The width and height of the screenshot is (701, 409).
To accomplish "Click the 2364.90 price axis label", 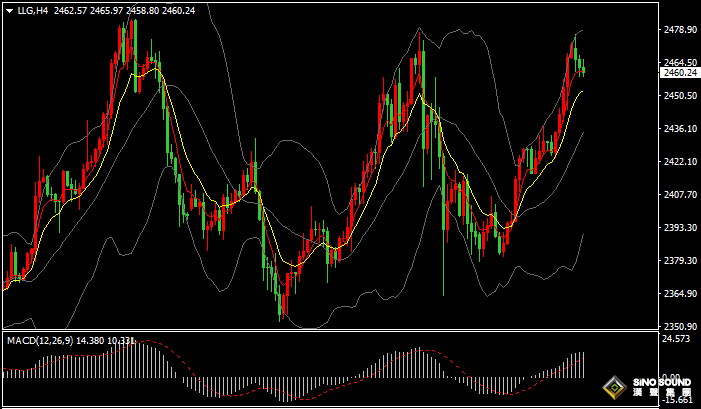I will 679,294.
